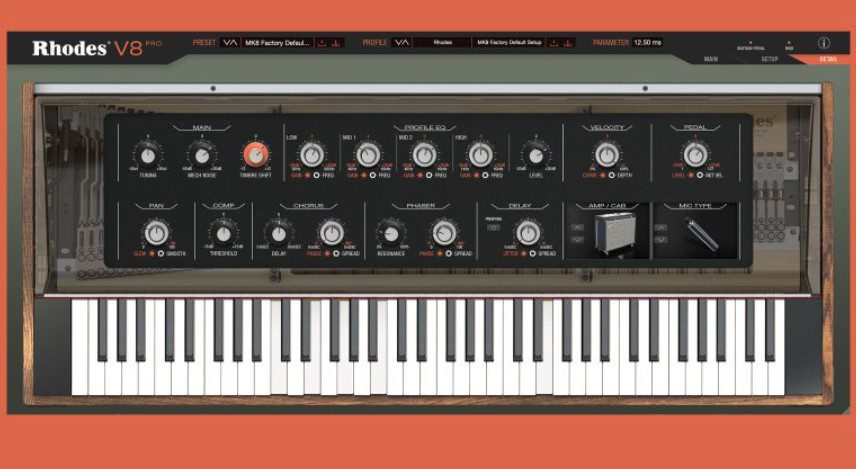856x469 pixels.
Task: Click the Chorus phase/spread knob
Action: point(331,233)
